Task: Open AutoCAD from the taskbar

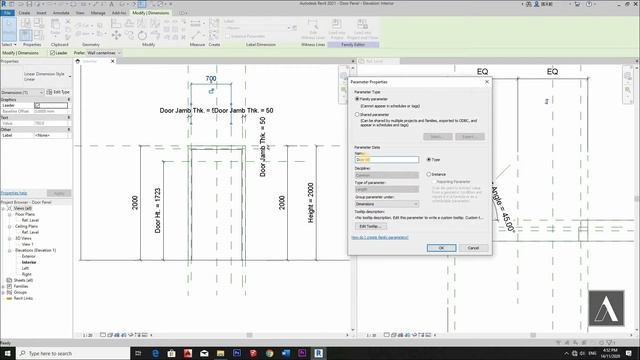Action: 188,353
